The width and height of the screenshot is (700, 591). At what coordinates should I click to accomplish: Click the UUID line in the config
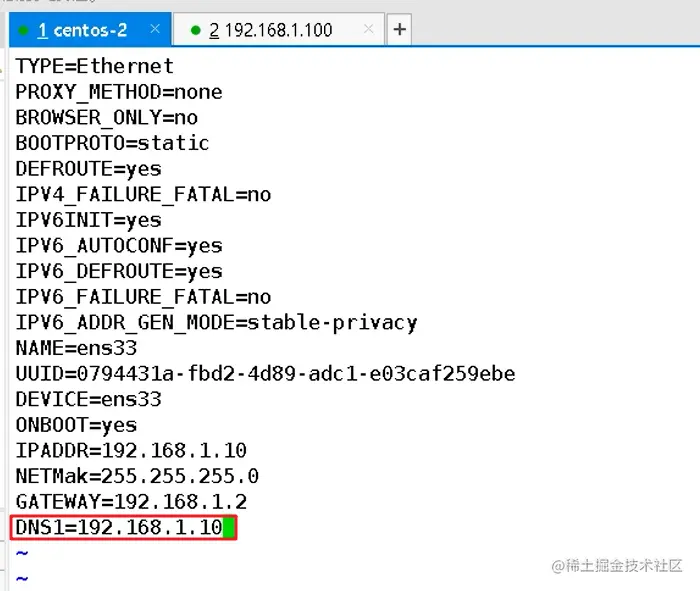265,374
